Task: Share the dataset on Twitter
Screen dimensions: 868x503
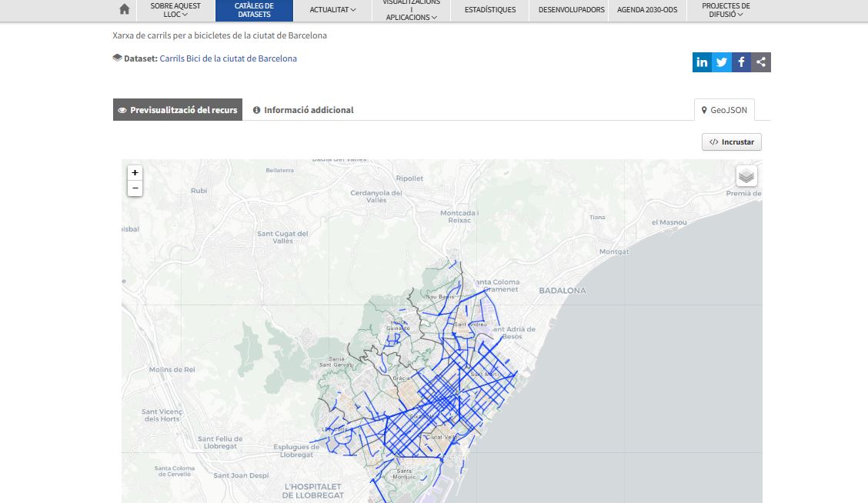Action: click(x=721, y=62)
